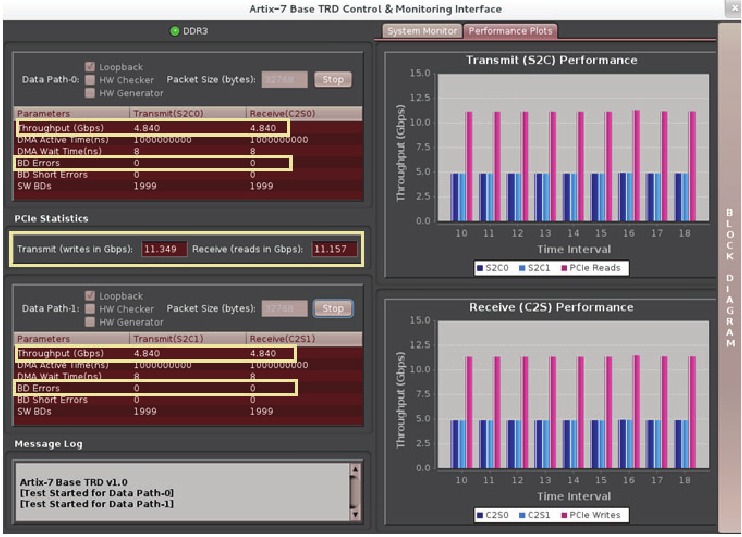742x537 pixels.
Task: Open the Block Diagram side panel
Action: tap(729, 278)
